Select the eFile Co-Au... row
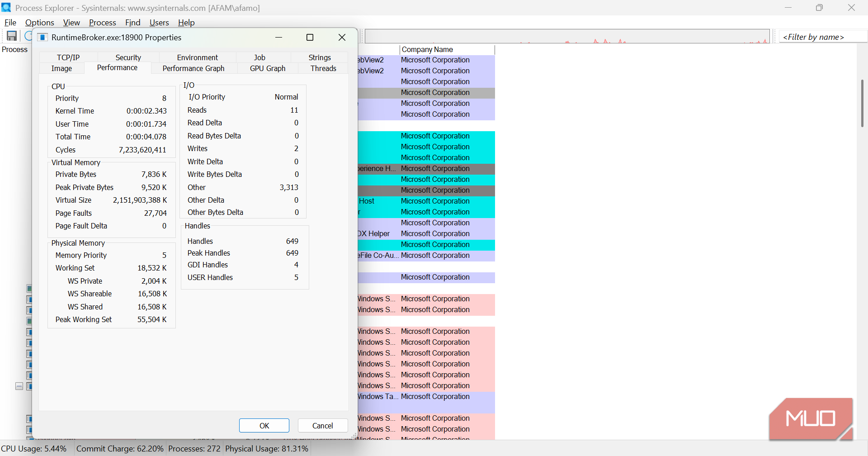This screenshot has width=868, height=456. pyautogui.click(x=426, y=256)
